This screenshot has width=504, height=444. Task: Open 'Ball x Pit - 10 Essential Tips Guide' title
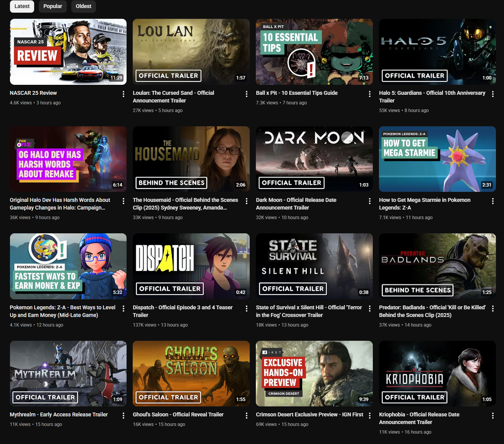tap(297, 93)
